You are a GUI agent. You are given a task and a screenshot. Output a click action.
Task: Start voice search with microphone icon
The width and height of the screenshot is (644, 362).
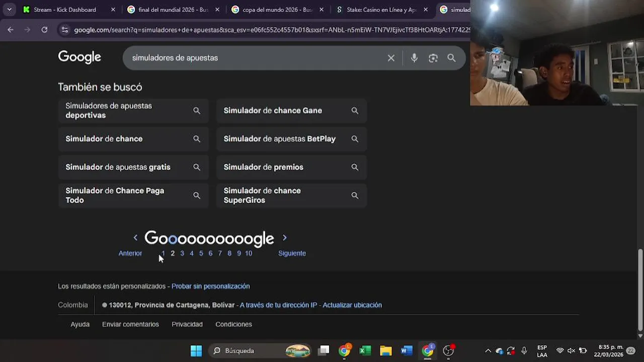(414, 58)
